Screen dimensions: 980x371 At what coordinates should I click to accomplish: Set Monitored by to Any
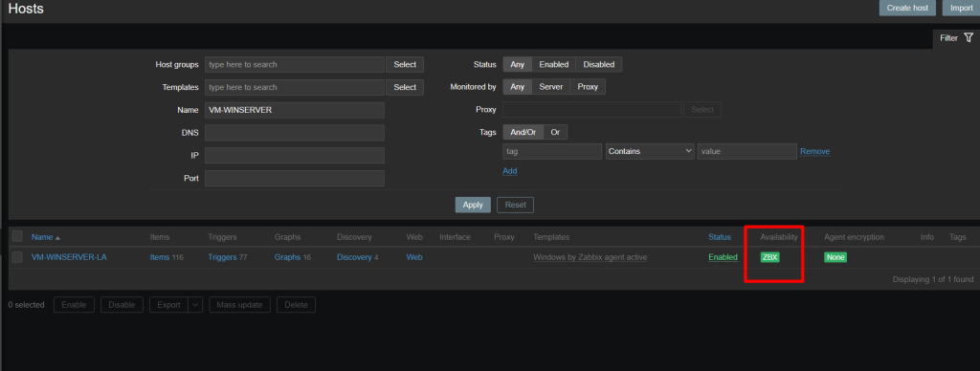[x=518, y=87]
